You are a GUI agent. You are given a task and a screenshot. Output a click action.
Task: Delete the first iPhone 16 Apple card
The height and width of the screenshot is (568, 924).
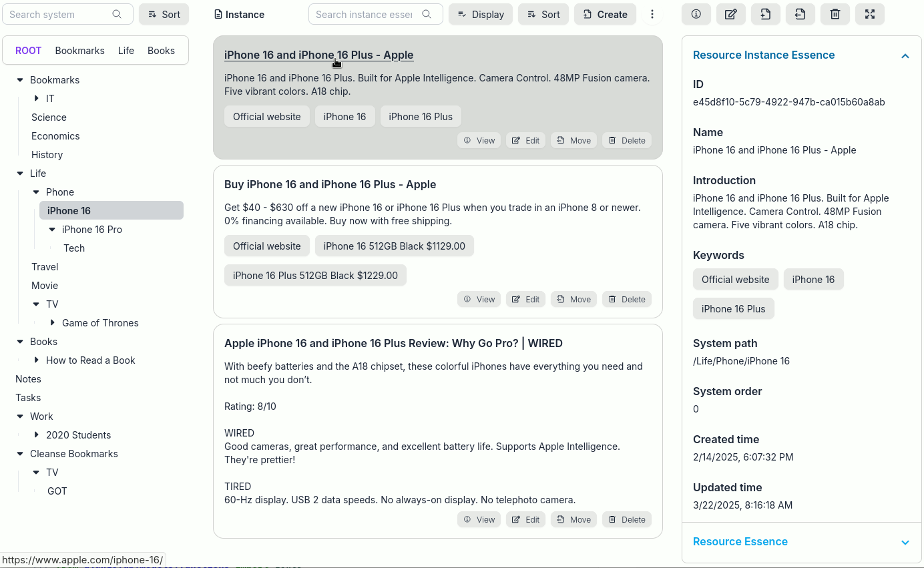[627, 140]
